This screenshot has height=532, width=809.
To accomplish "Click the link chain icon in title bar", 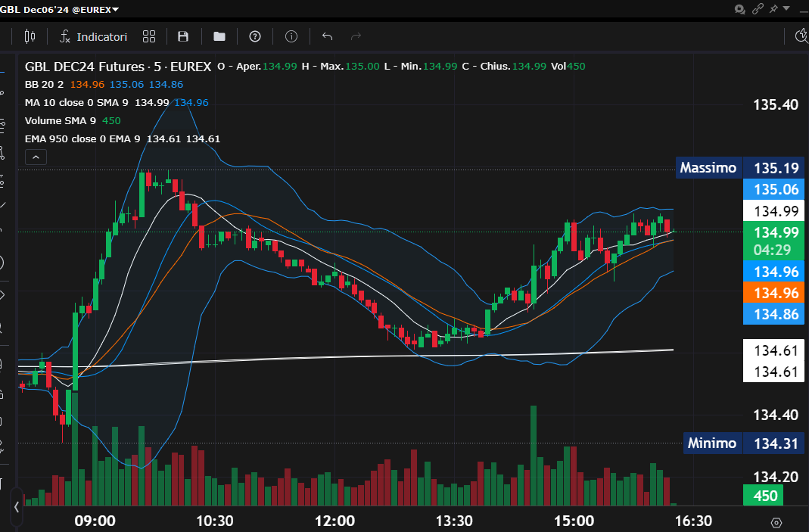I will click(x=758, y=9).
